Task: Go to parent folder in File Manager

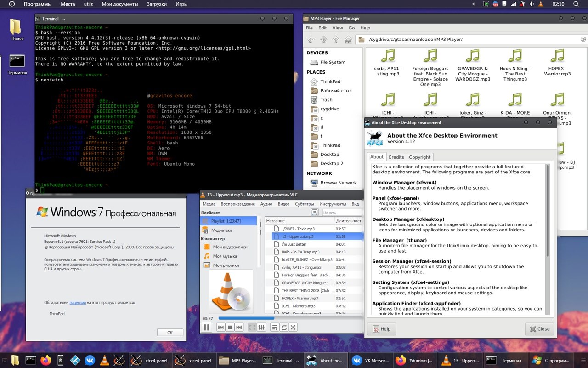Action: (336, 40)
